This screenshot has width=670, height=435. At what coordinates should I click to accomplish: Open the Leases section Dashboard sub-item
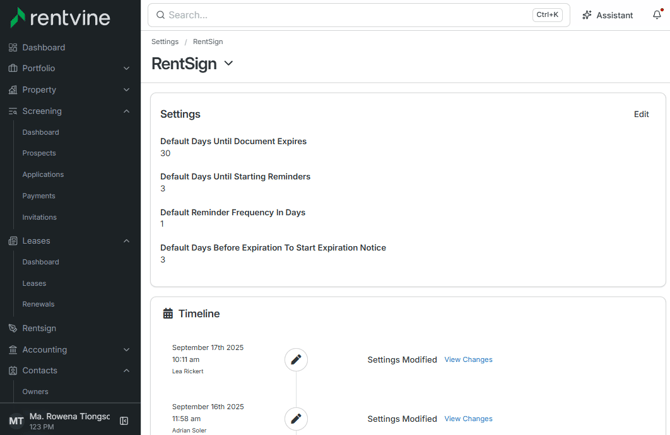41,262
